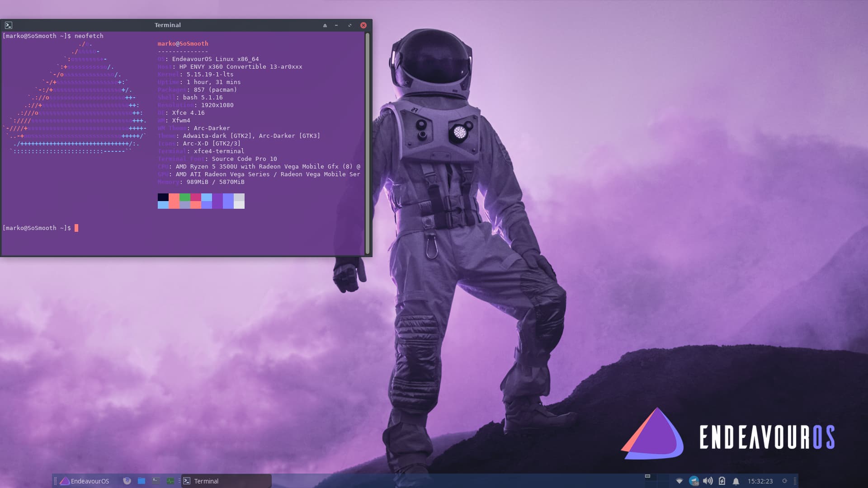
Task: Shade the Terminal window with roll-up button
Action: point(325,25)
